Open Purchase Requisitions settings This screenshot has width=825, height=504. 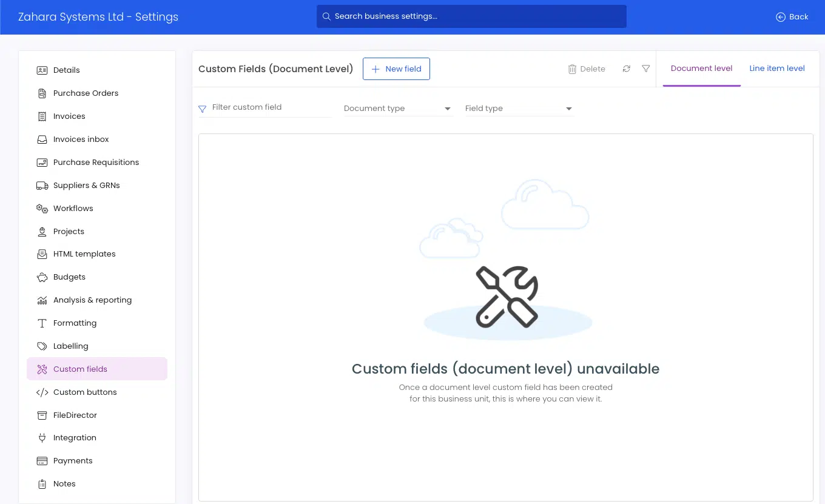(97, 163)
